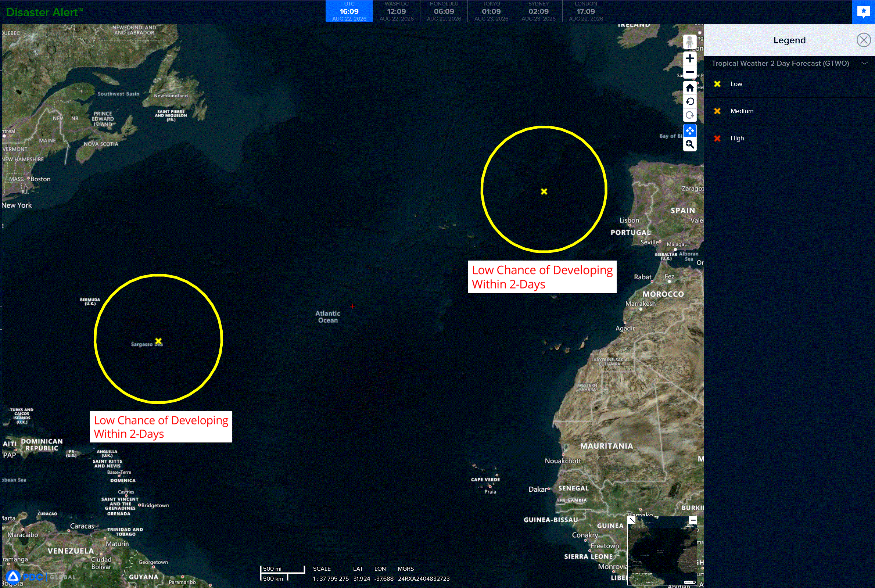Click the "Lisbon" city label

629,220
